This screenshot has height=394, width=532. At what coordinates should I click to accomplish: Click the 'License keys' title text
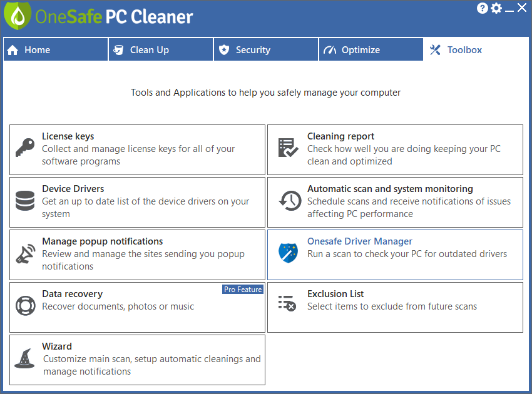pos(68,136)
